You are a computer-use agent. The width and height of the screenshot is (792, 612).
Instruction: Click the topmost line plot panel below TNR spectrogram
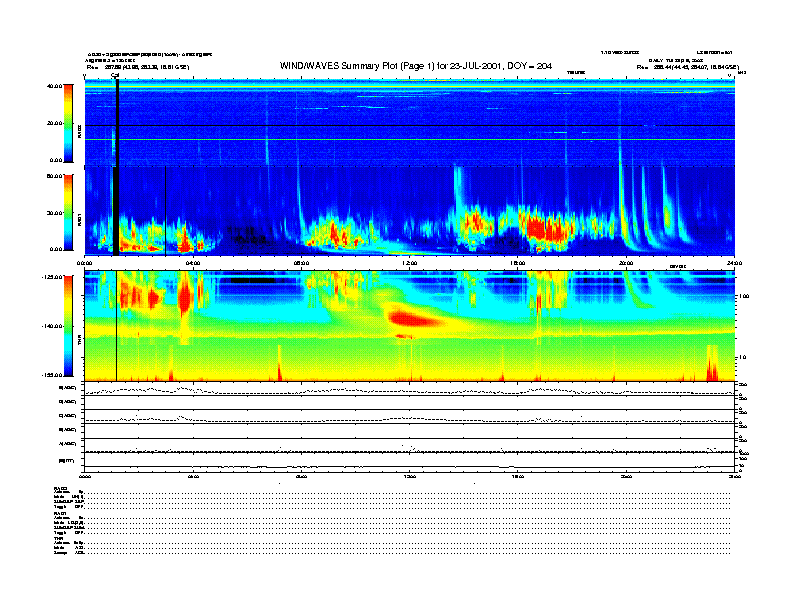tap(410, 389)
